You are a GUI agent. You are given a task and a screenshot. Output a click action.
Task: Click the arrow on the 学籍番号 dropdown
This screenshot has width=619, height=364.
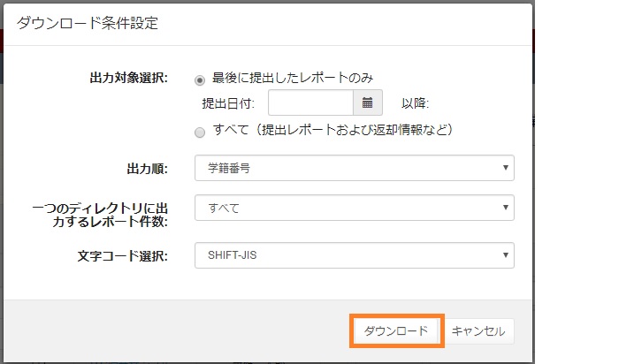coord(505,167)
